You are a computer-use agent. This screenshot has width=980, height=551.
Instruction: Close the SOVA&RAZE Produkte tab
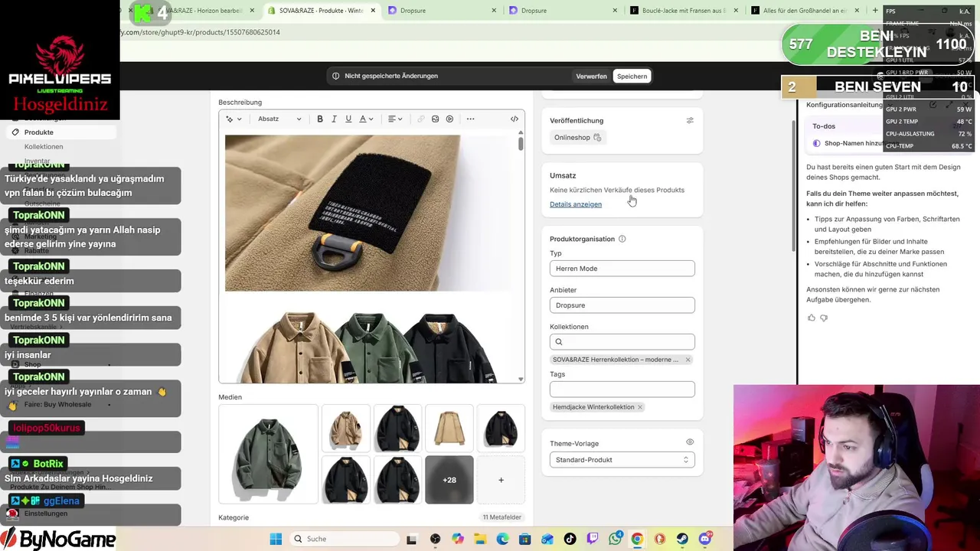point(373,11)
